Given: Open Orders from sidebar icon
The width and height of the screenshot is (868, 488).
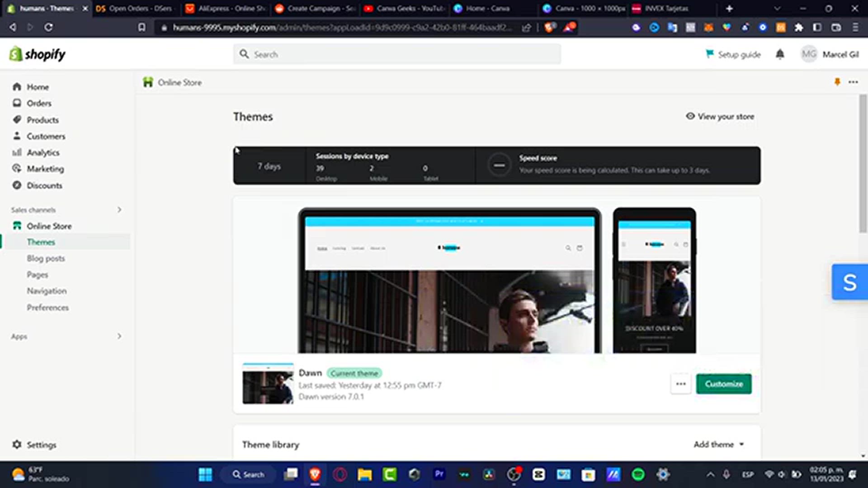Looking at the screenshot, I should pyautogui.click(x=17, y=103).
